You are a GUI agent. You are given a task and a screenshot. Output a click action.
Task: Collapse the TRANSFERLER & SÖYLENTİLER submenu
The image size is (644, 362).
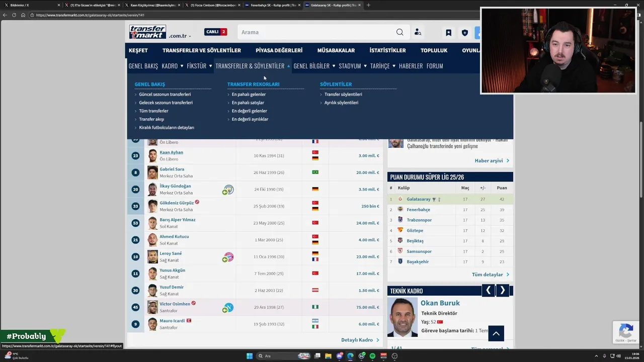(x=289, y=66)
